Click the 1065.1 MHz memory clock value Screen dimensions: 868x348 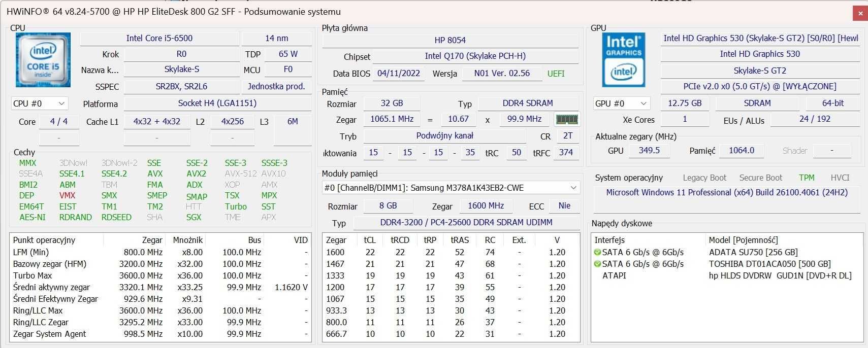pos(392,119)
